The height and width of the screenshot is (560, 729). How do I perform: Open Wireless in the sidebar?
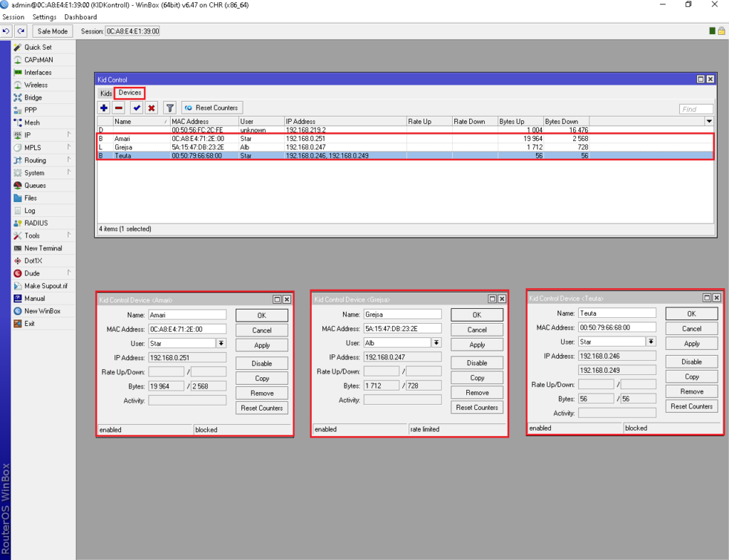36,85
